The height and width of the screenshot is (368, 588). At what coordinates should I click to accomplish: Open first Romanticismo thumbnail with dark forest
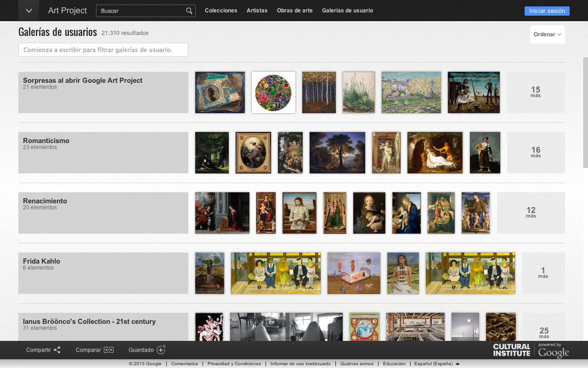[x=212, y=153]
